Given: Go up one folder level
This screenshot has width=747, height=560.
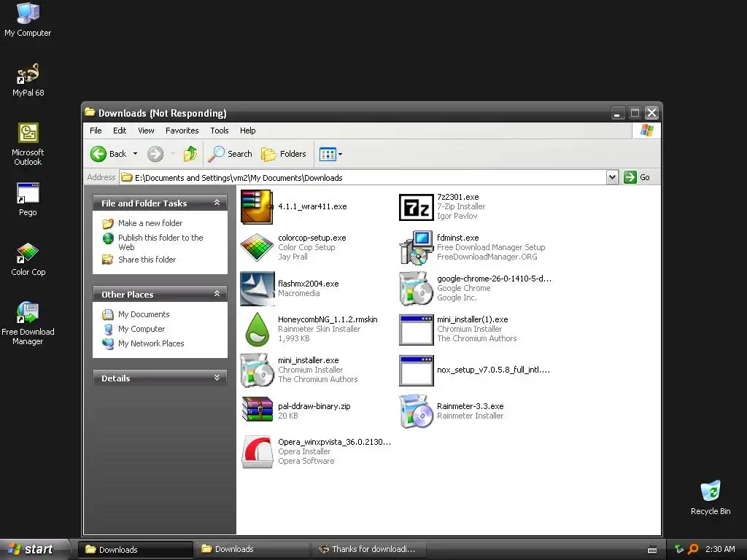Looking at the screenshot, I should (190, 154).
